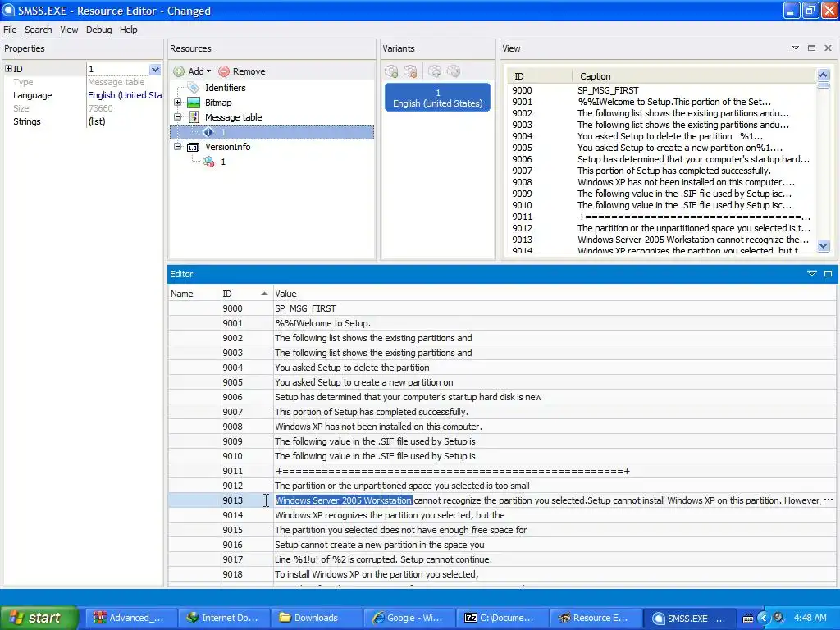Image resolution: width=840 pixels, height=630 pixels.
Task: Maximize the View panel
Action: (811, 48)
